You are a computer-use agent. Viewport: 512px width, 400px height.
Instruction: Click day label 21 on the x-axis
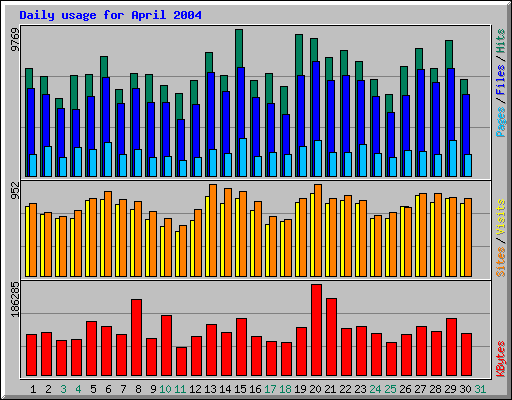point(330,389)
